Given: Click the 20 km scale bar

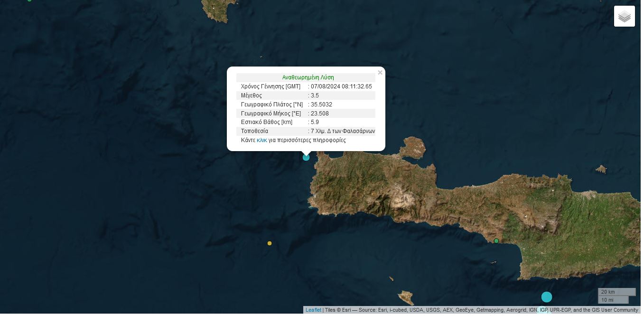Looking at the screenshot, I should point(616,292).
